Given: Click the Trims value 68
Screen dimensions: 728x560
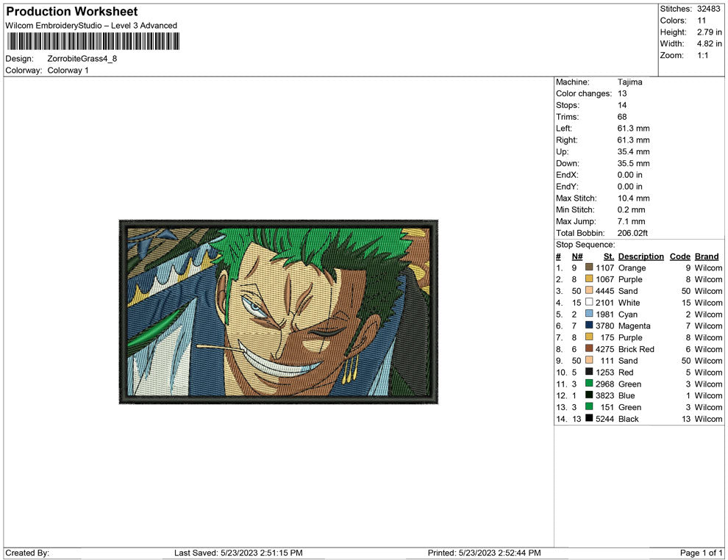Looking at the screenshot, I should tap(621, 116).
